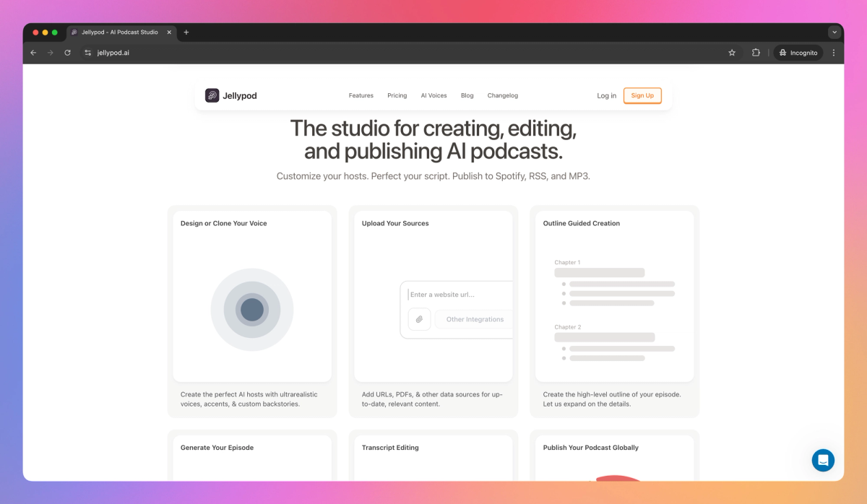Open the browser extensions puzzle icon

[x=756, y=53]
